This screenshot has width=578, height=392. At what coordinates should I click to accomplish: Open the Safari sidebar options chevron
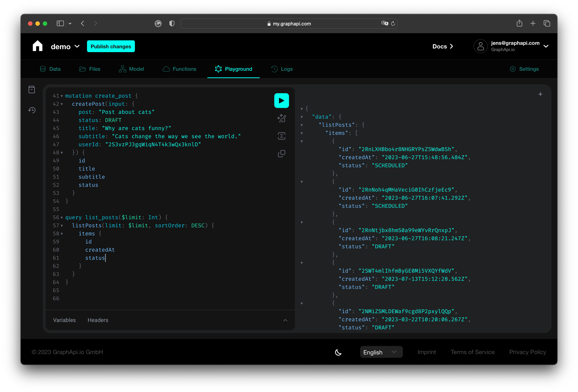tap(70, 23)
